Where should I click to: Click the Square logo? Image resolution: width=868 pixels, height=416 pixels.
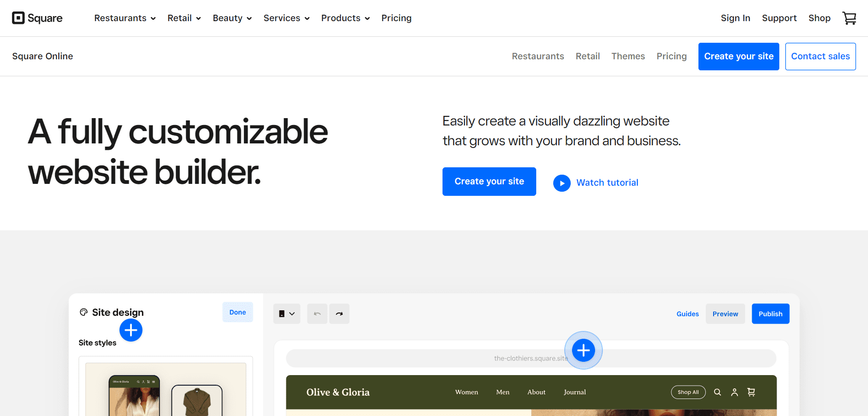coord(37,18)
